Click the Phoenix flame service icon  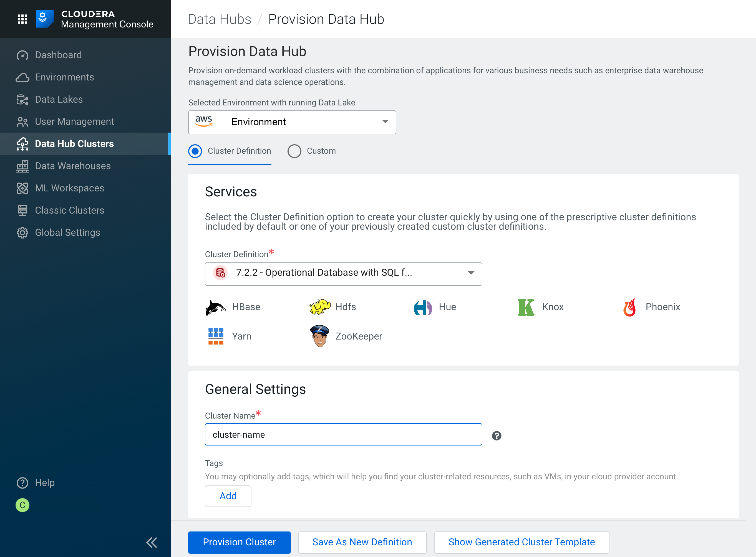pyautogui.click(x=629, y=307)
